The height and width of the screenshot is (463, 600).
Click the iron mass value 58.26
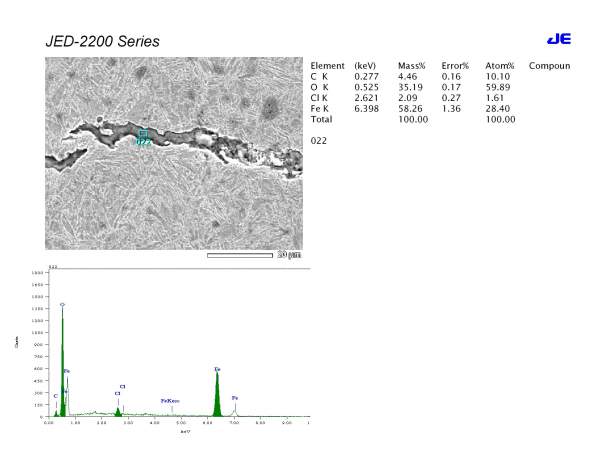410,109
